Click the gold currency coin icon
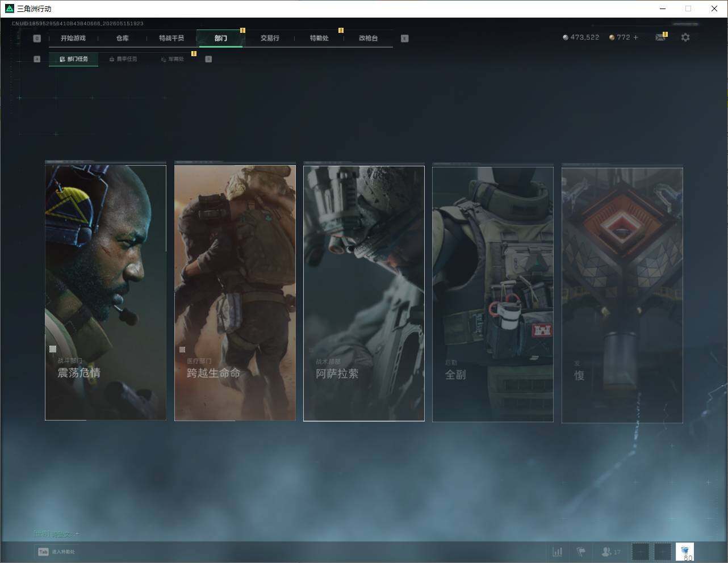Screen dimensions: 728x563 click(612, 37)
